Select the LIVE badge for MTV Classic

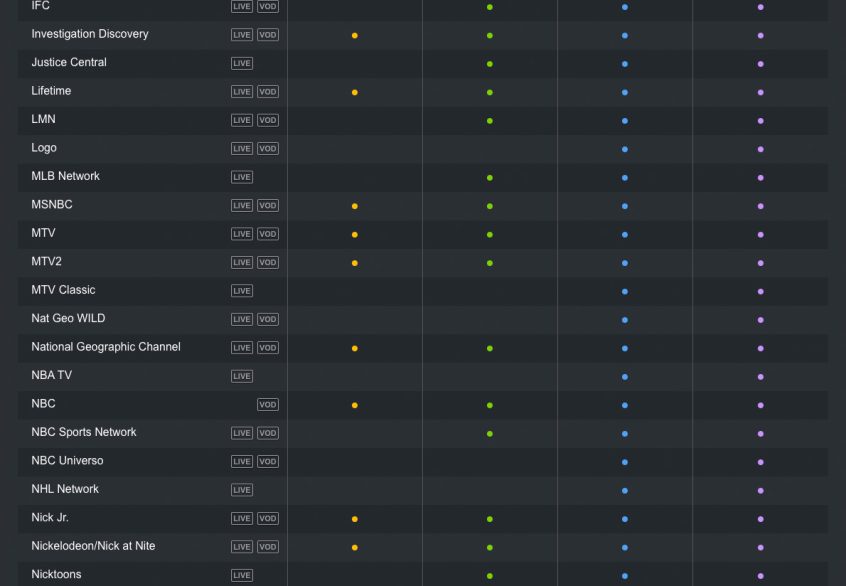point(242,291)
